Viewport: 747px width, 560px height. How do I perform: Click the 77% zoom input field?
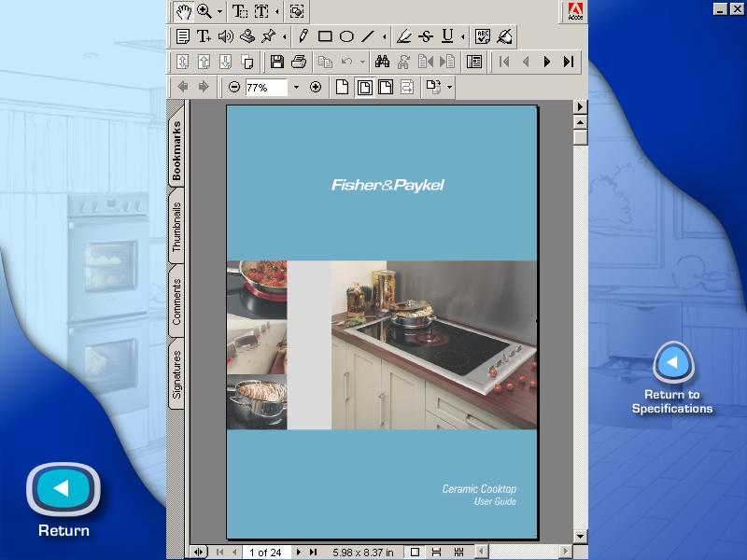point(266,88)
